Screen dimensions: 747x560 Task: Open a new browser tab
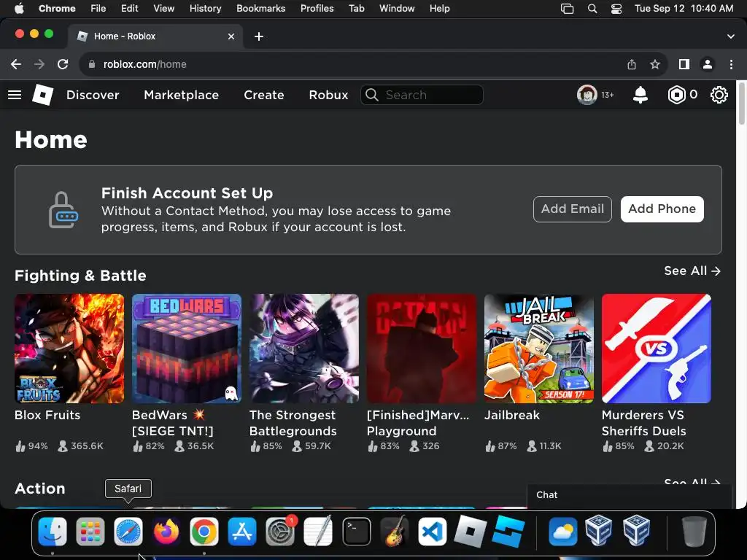(259, 36)
